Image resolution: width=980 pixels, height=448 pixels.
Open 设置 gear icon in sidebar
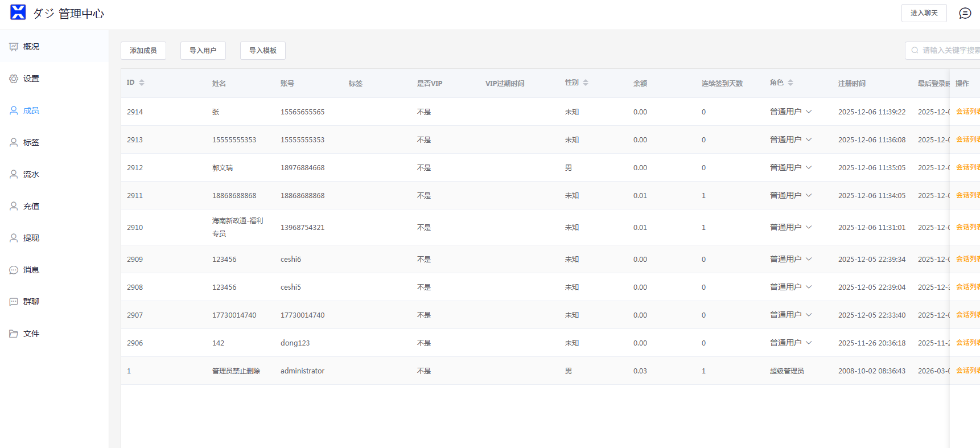14,79
